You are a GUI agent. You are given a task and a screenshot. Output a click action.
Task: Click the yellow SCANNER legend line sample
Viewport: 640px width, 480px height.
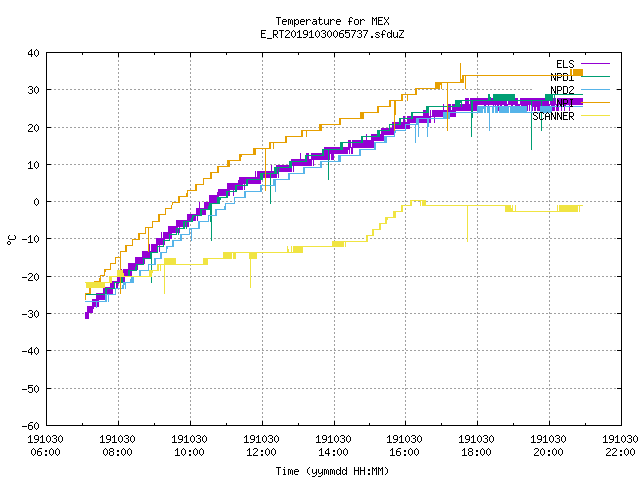[595, 116]
